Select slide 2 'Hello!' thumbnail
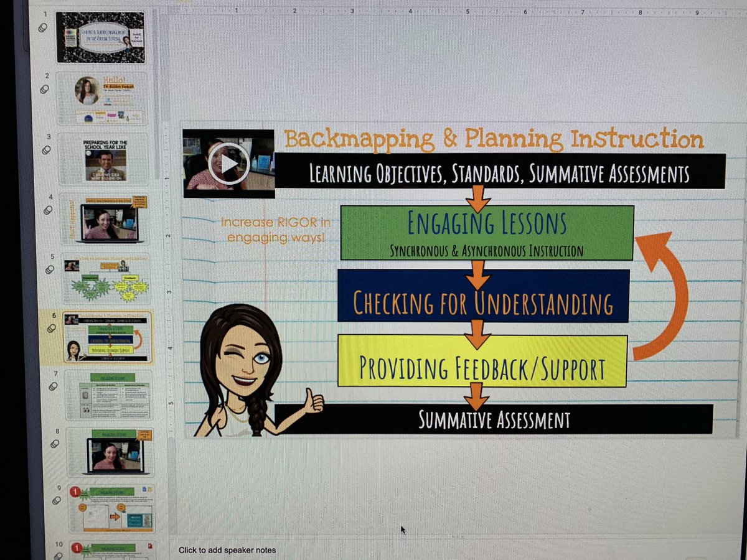This screenshot has width=747, height=560. click(x=103, y=98)
